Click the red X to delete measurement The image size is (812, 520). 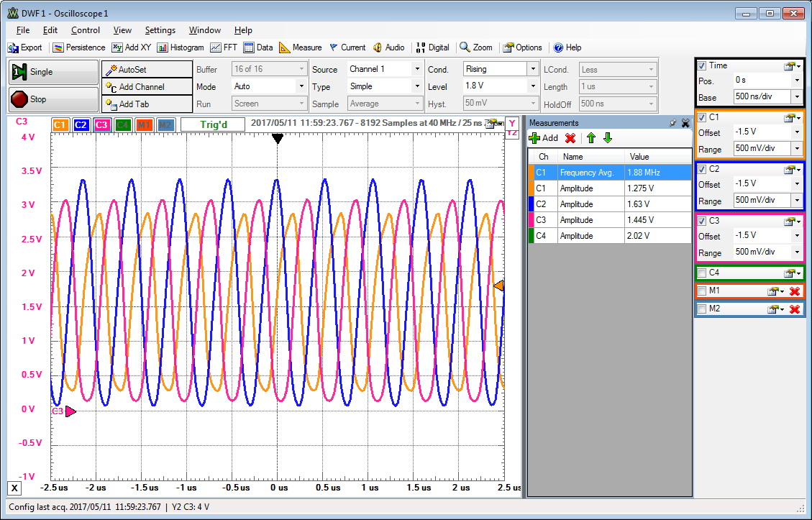pyautogui.click(x=570, y=138)
